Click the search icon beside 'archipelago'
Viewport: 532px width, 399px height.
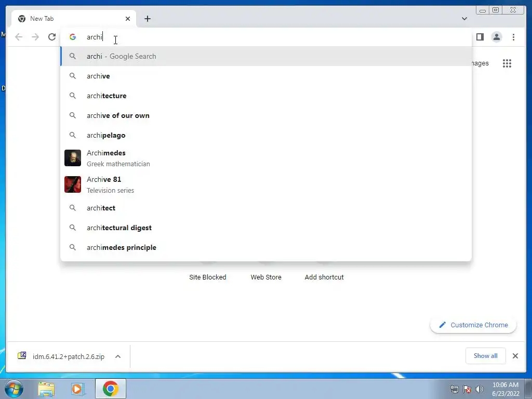point(73,135)
